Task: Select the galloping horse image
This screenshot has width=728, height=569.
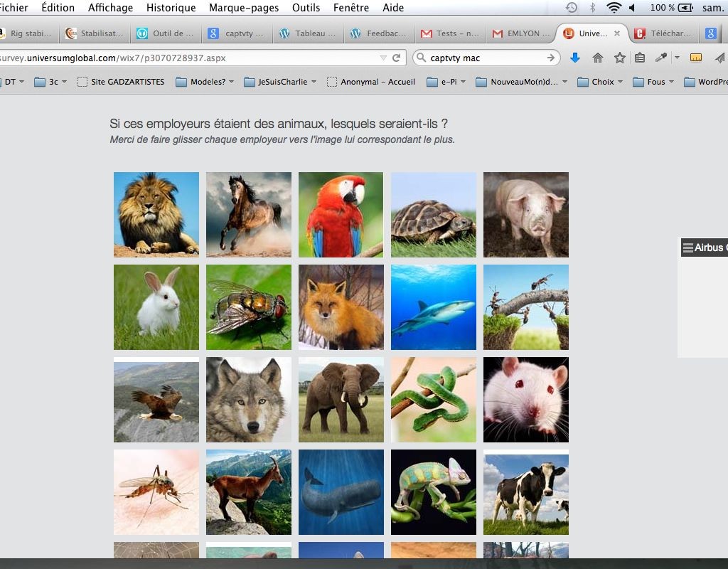Action: tap(248, 215)
